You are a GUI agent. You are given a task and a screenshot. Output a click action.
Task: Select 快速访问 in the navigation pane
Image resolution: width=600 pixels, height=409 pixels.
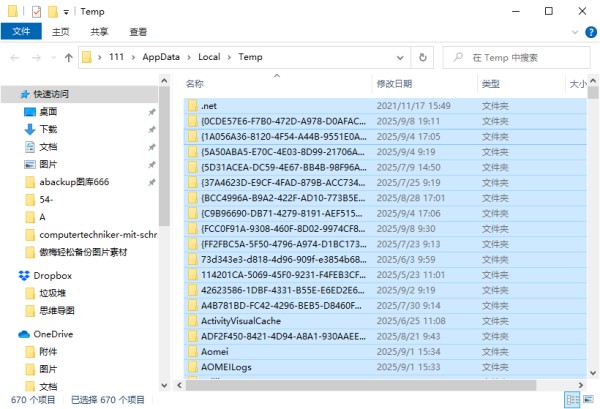click(79, 94)
